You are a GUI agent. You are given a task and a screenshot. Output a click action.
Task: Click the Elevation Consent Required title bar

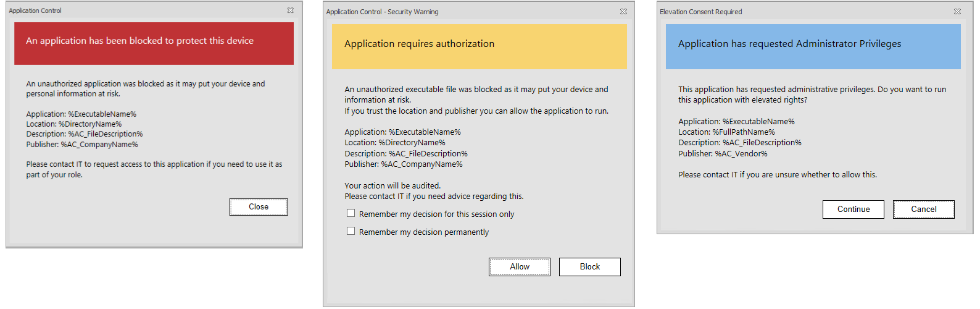click(700, 12)
